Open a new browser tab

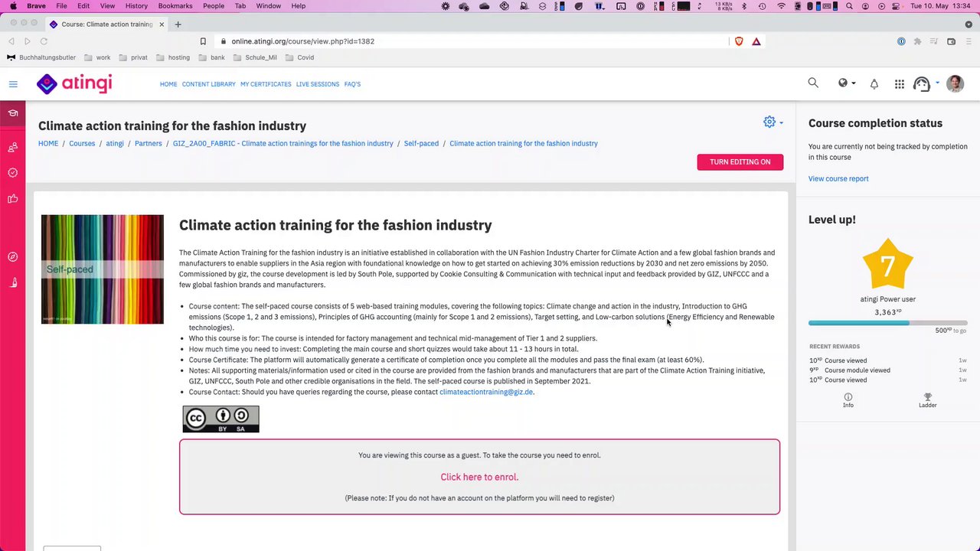click(x=178, y=24)
